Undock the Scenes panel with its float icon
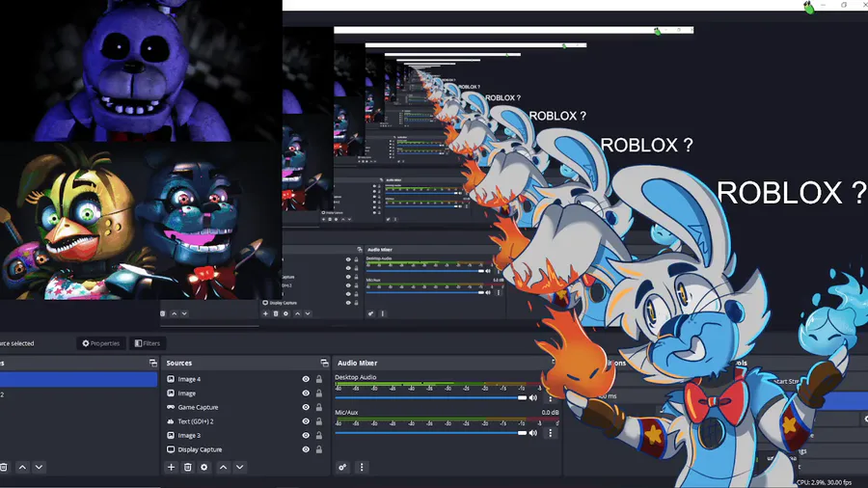 point(153,363)
